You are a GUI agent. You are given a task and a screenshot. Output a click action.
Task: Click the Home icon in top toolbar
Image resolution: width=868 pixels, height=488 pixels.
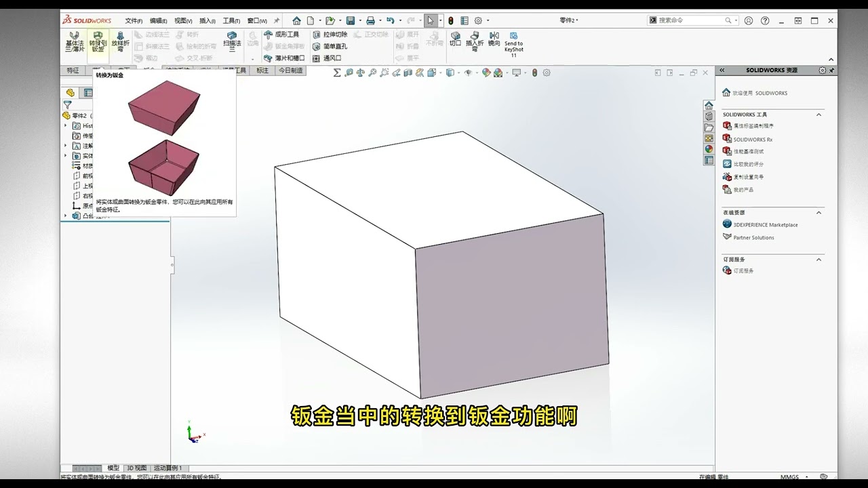296,21
